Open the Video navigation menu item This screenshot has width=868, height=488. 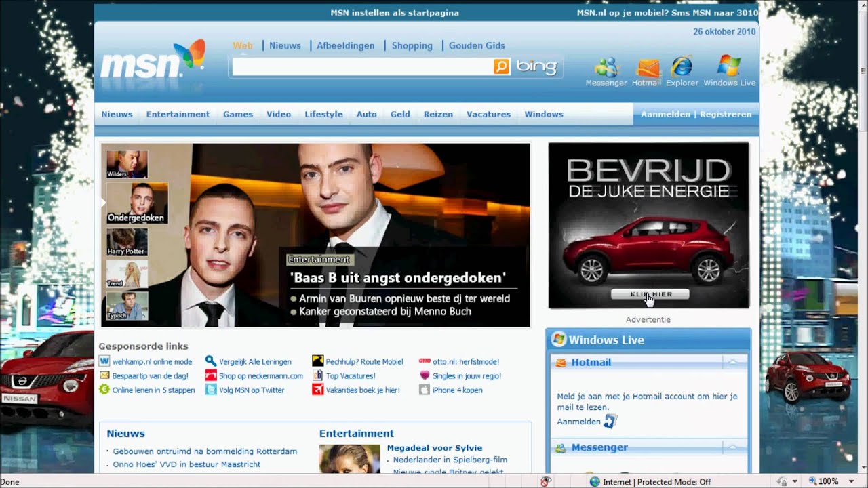click(x=279, y=114)
